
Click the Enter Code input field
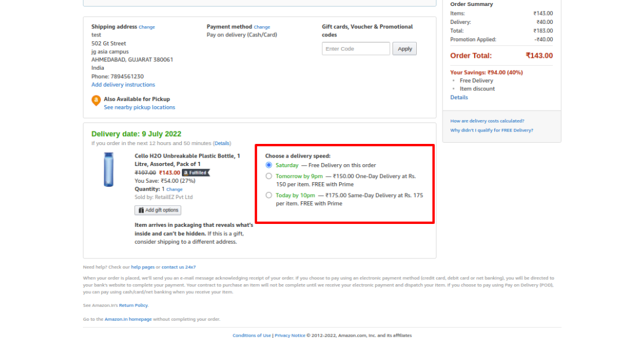[355, 48]
